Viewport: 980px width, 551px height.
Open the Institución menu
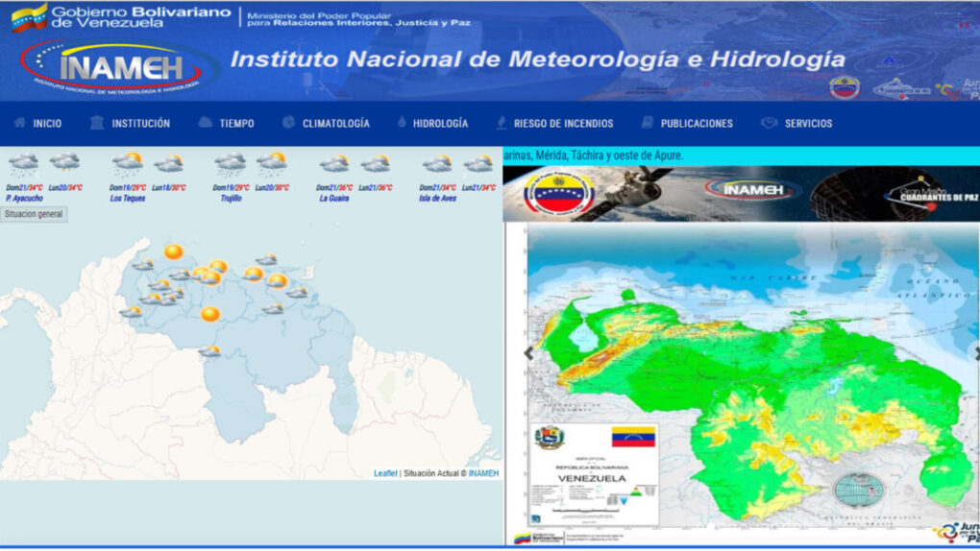click(130, 123)
